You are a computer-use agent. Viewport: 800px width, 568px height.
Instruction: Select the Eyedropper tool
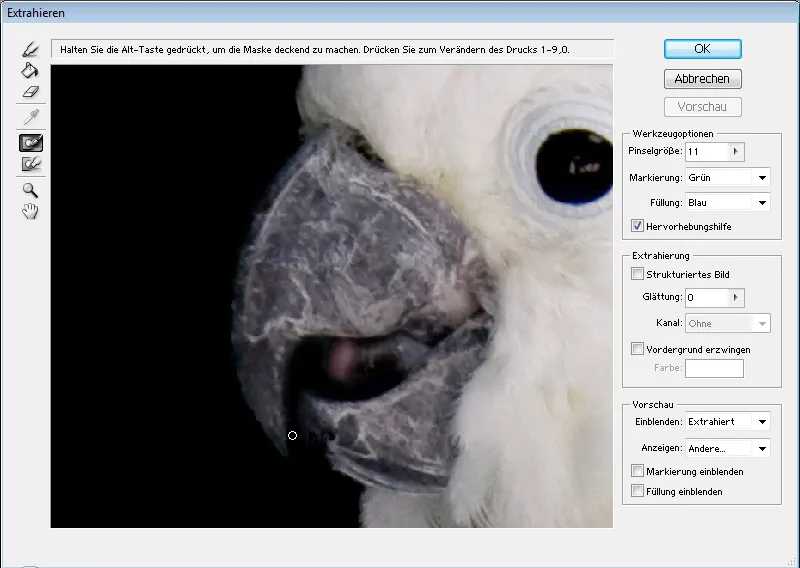point(31,117)
